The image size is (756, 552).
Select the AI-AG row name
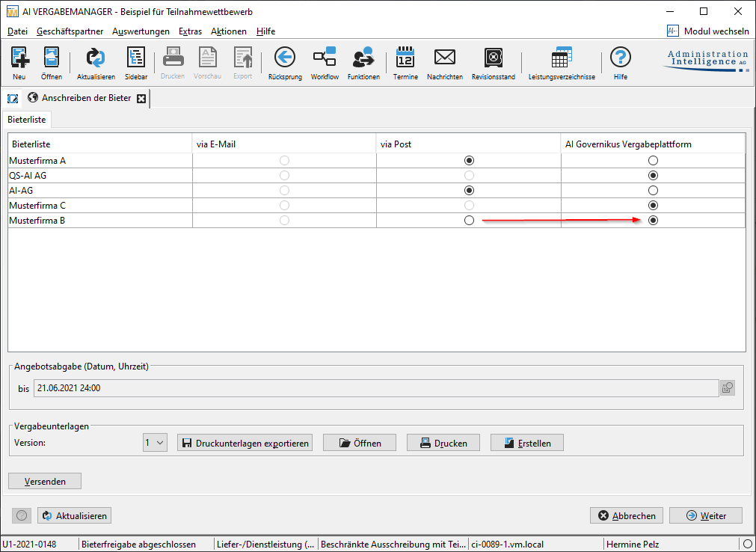tap(21, 191)
